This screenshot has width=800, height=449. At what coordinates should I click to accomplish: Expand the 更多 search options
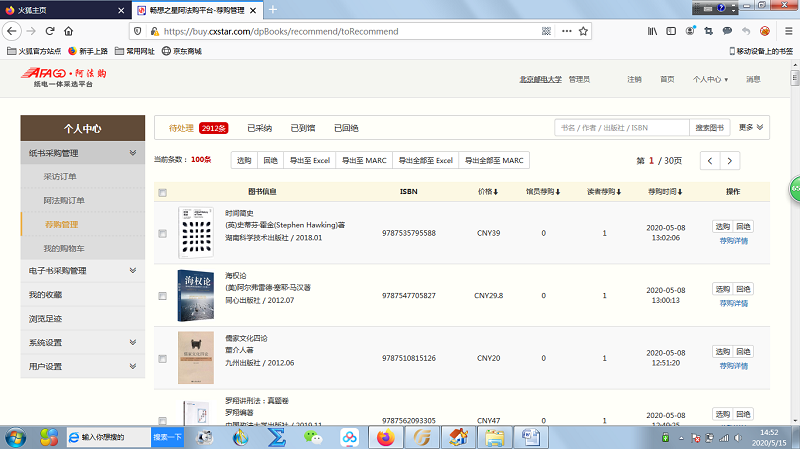[x=752, y=128]
